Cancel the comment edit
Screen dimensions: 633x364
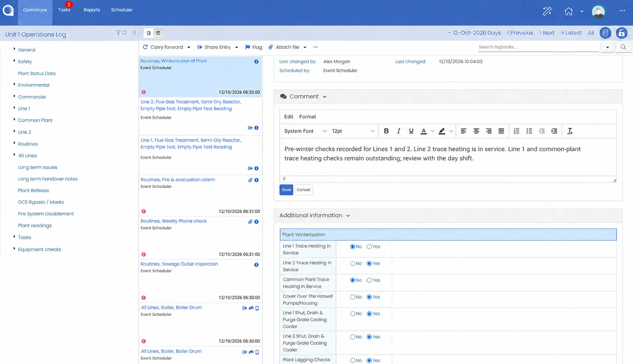[303, 190]
